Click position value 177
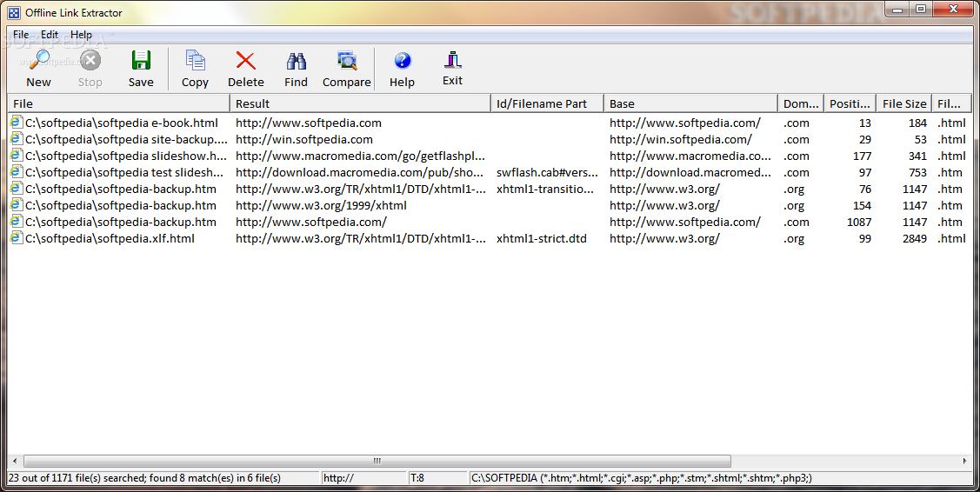The height and width of the screenshot is (492, 980). pyautogui.click(x=862, y=156)
